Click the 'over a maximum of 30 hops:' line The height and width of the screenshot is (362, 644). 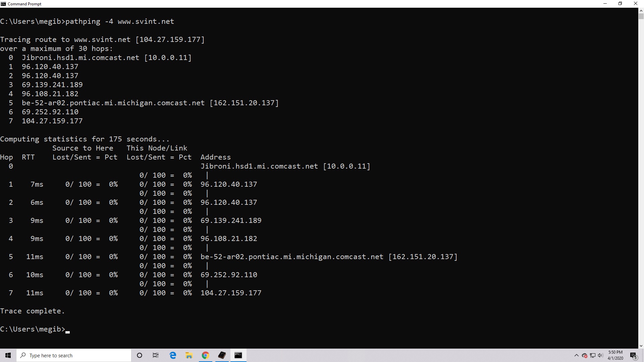pyautogui.click(x=57, y=49)
